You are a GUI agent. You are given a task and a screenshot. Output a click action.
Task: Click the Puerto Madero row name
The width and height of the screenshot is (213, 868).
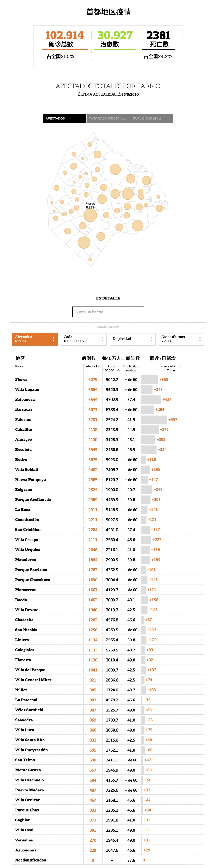29,790
